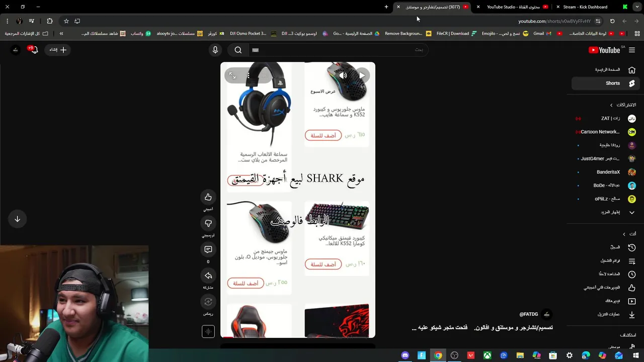Open the @FATDG channel link
644x362 pixels.
pyautogui.click(x=529, y=314)
